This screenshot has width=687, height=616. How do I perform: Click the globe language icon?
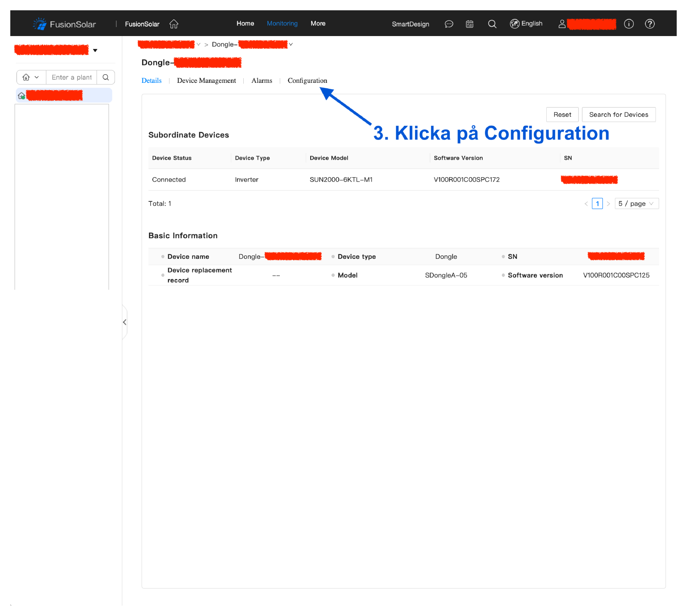pyautogui.click(x=514, y=24)
